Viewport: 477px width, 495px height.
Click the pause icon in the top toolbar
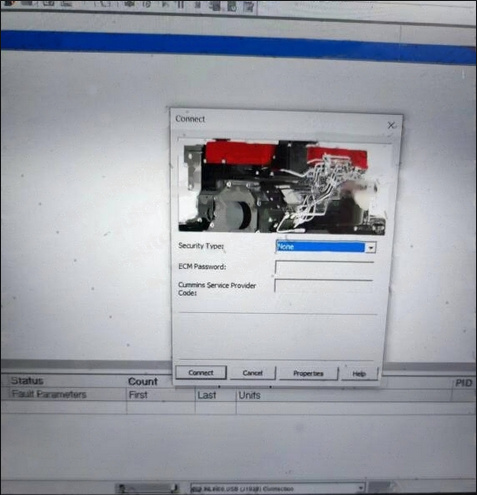pos(180,4)
